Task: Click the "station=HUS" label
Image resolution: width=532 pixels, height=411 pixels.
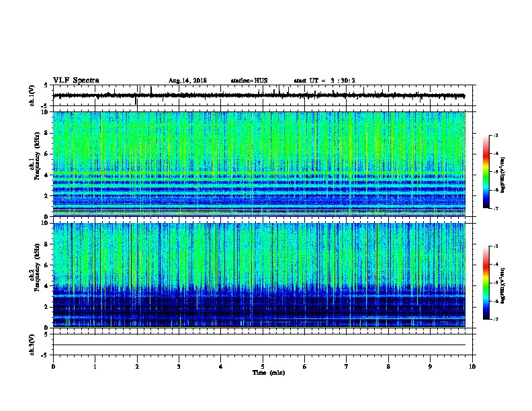Action: 249,81
